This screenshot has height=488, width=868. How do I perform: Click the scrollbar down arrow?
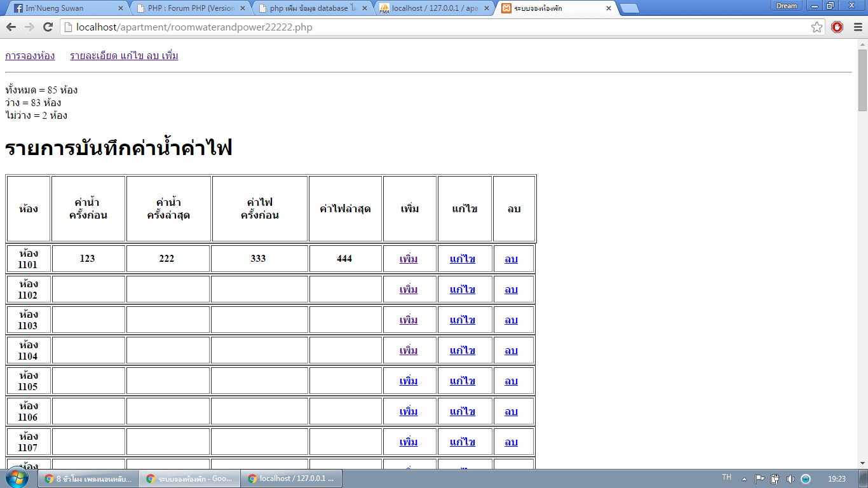(862, 463)
